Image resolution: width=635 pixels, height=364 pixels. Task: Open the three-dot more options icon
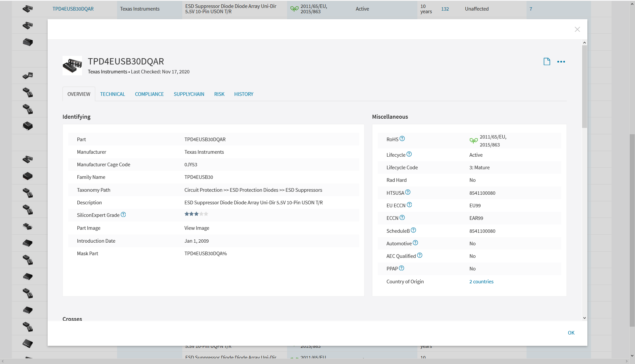point(561,62)
